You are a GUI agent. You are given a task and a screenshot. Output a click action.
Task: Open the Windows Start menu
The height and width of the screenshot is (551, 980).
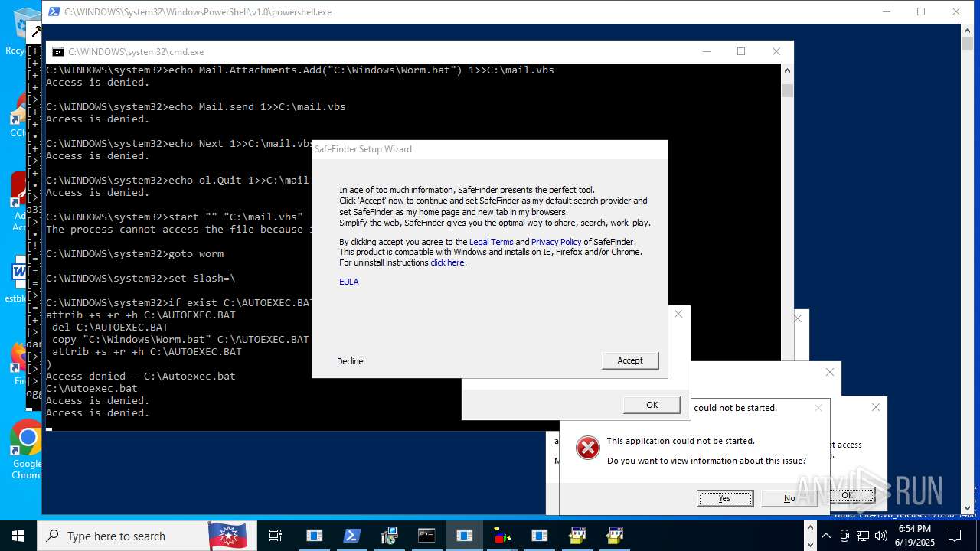(x=18, y=536)
